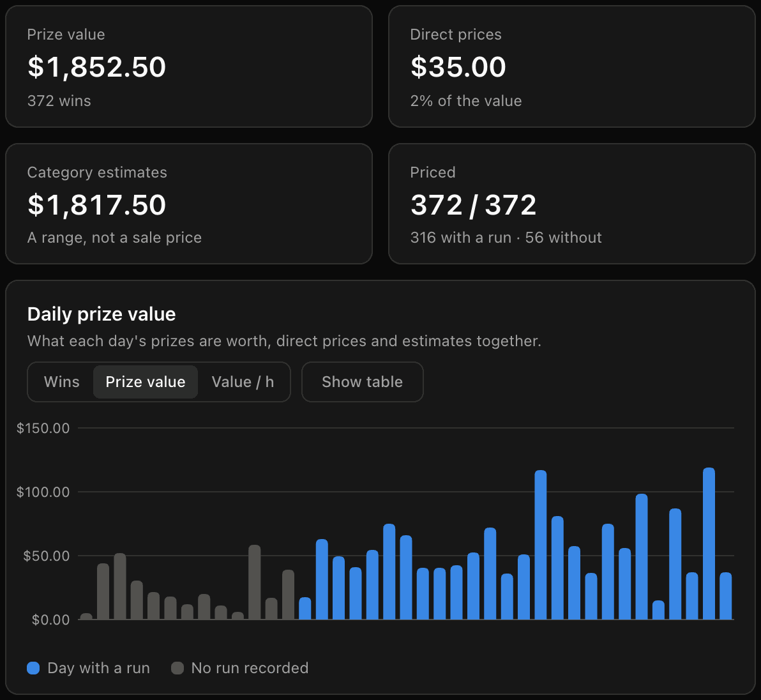Screen dimensions: 761x700
Task: Click the 2% of the value text
Action: coord(466,101)
